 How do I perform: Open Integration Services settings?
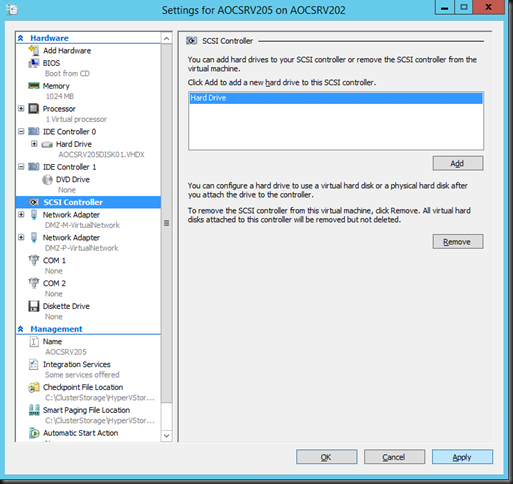[77, 364]
